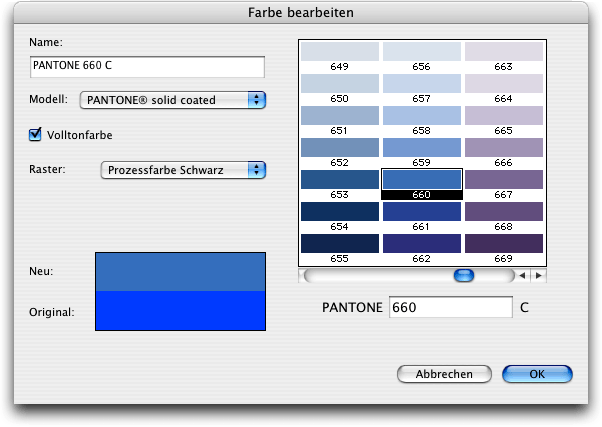The width and height of the screenshot is (602, 427).
Task: Click the Original color preview
Action: 180,310
